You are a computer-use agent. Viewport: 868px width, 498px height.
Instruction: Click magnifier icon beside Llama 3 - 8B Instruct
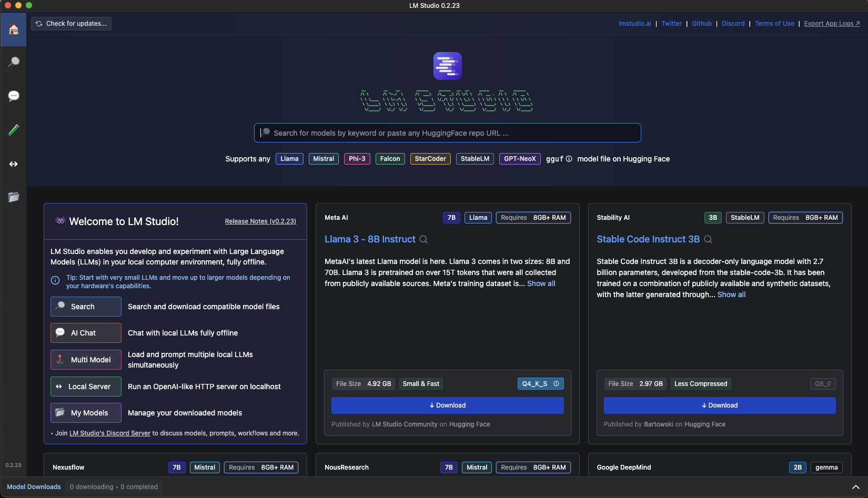(423, 239)
